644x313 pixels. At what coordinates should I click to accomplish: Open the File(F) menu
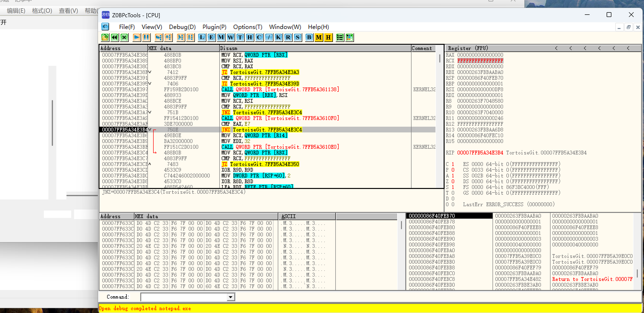127,27
